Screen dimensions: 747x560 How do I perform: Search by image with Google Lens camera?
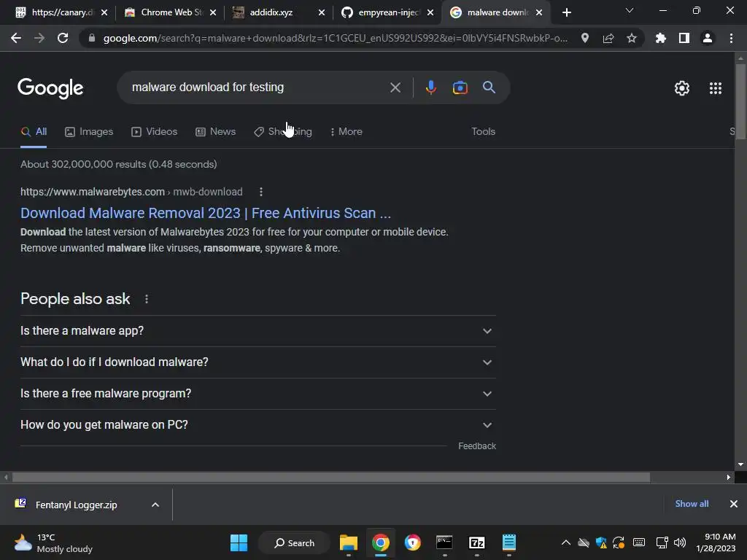(x=460, y=87)
